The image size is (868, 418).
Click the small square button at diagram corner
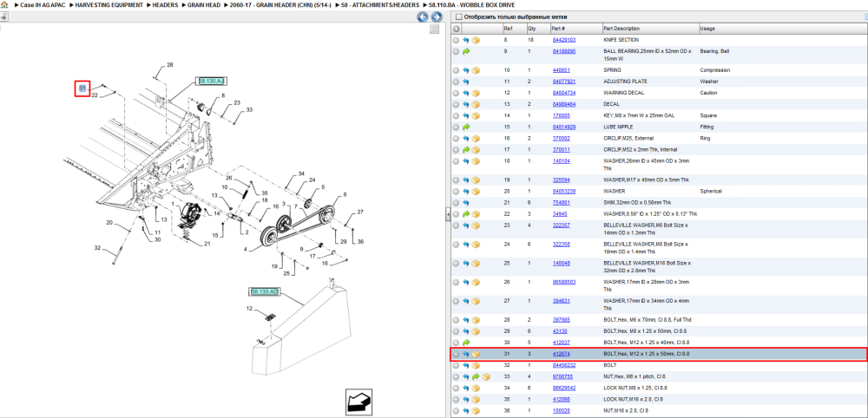[x=435, y=29]
